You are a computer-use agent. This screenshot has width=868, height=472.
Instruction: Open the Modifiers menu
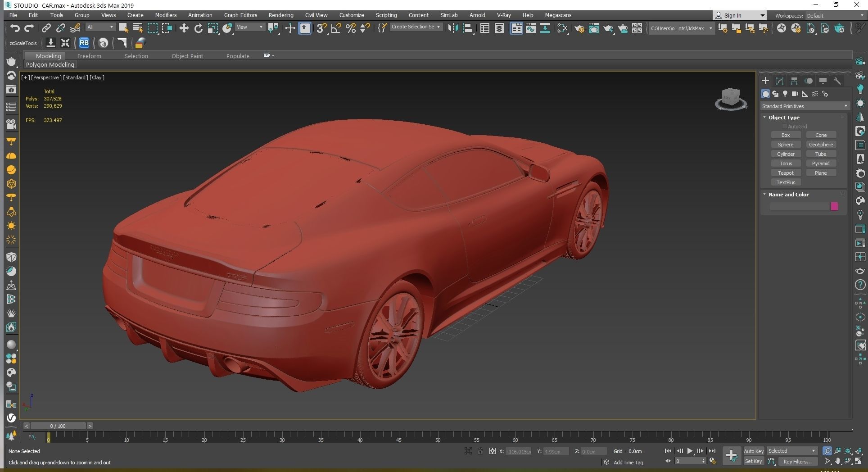coord(166,15)
